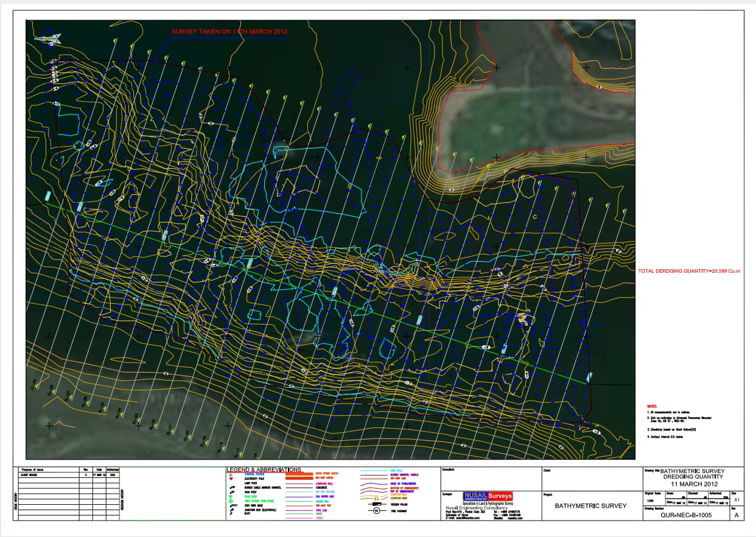Click 'TOTAL DERDGING QUANTITY=20,599 Cu.m' annotation
756x537 pixels.
[x=688, y=270]
